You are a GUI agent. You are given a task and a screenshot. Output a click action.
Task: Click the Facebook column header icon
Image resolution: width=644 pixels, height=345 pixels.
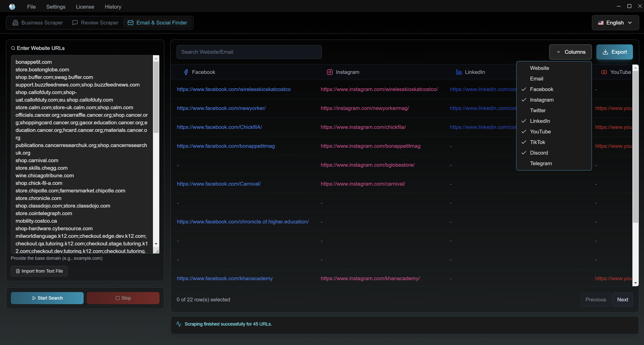click(186, 72)
